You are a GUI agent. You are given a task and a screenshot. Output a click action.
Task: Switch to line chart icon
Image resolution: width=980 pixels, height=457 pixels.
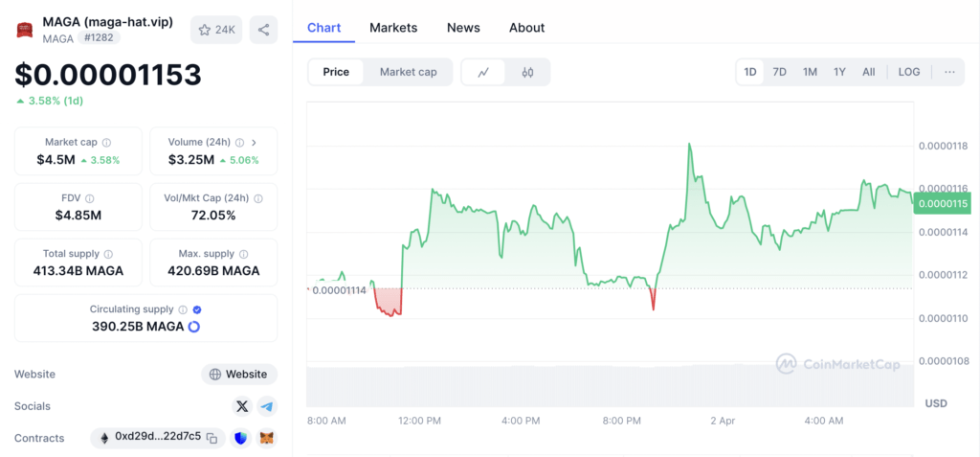tap(483, 72)
